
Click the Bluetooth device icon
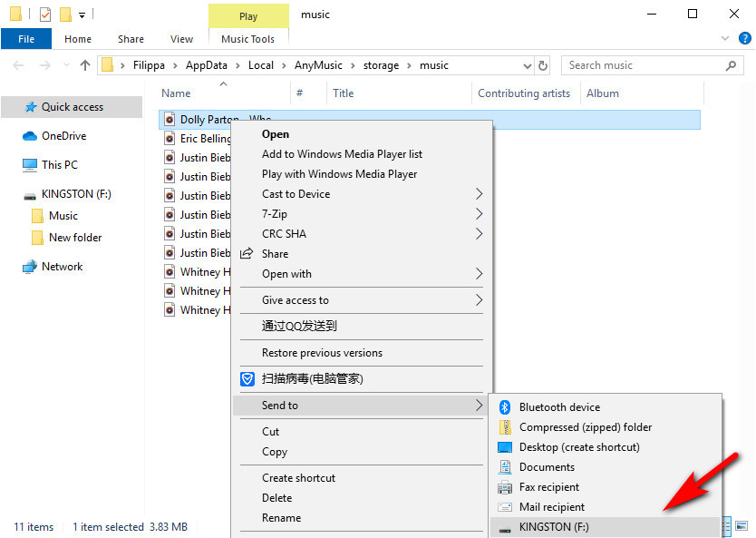click(x=505, y=407)
